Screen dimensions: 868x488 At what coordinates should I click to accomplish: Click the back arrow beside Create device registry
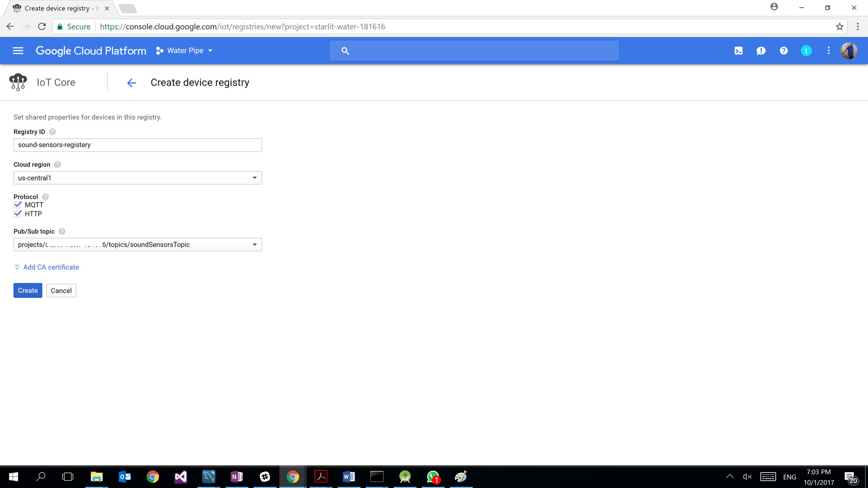tap(132, 83)
